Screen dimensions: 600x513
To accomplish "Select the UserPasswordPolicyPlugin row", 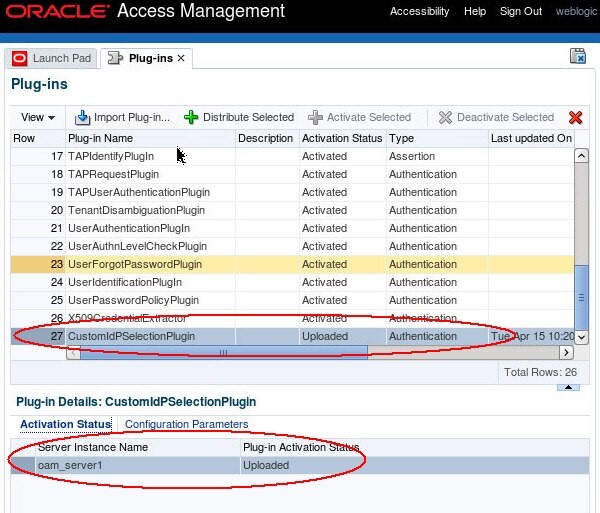I will pos(292,300).
